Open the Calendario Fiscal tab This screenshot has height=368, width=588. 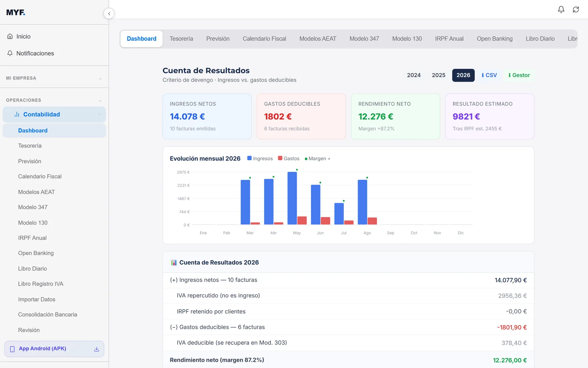tap(264, 39)
